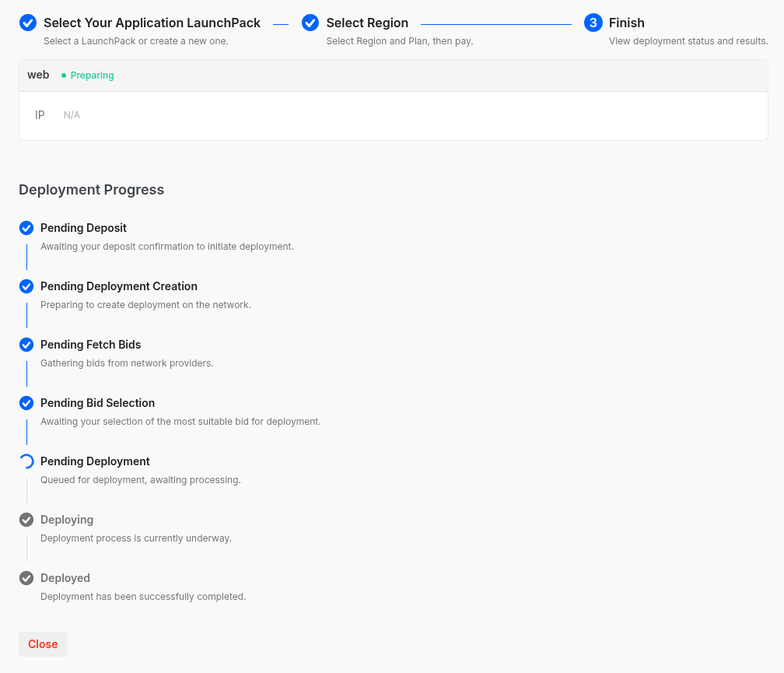Click the Pending Bid Selection checkmark icon
Image resolution: width=784 pixels, height=673 pixels.
(x=26, y=403)
